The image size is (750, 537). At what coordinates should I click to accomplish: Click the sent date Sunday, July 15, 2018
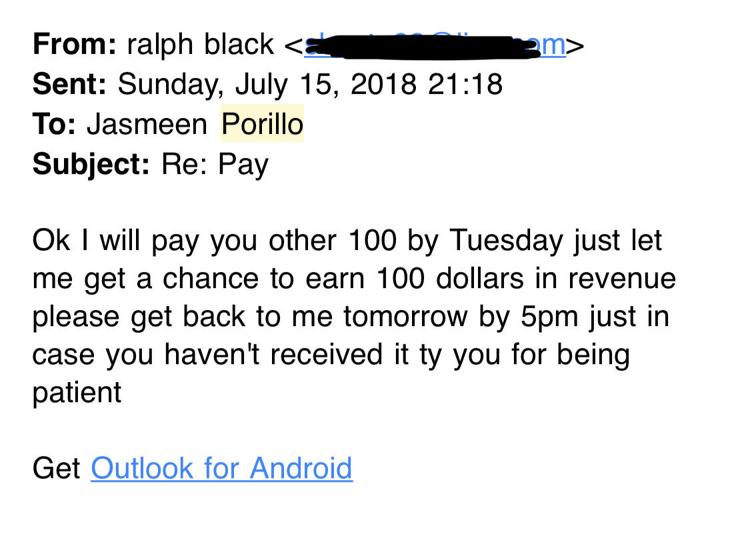[267, 84]
